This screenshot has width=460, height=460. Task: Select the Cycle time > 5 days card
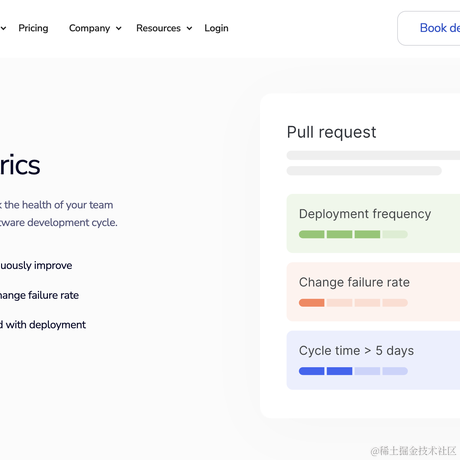[x=373, y=360]
